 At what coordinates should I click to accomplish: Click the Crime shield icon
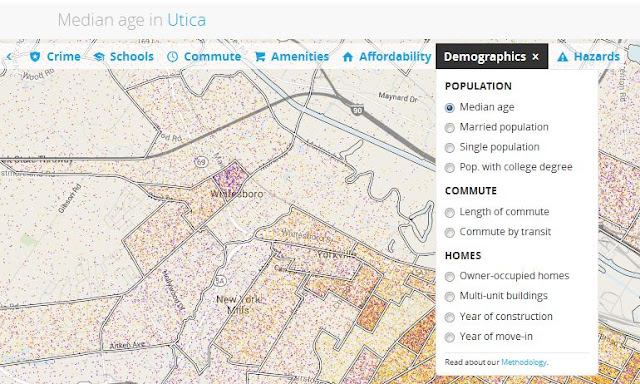click(x=35, y=57)
